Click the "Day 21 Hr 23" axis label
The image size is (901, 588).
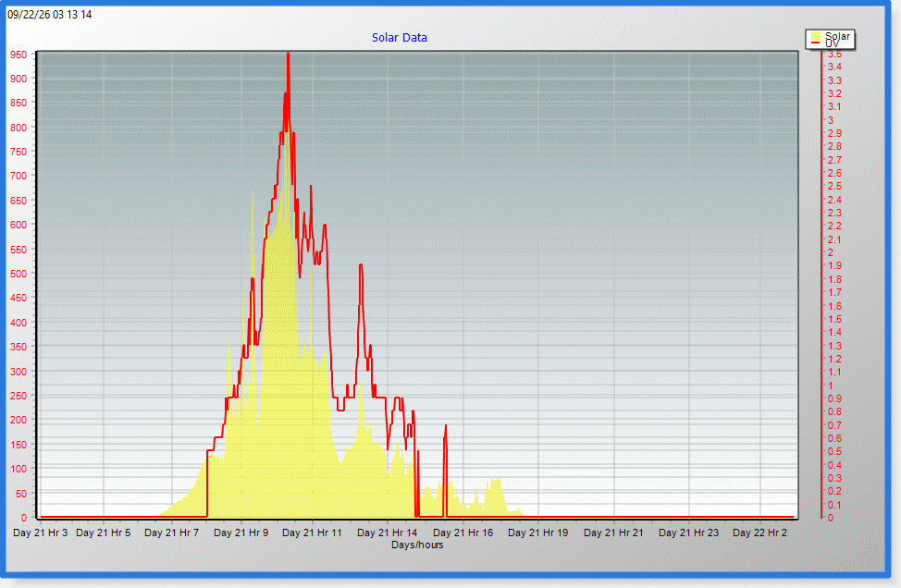point(689,533)
